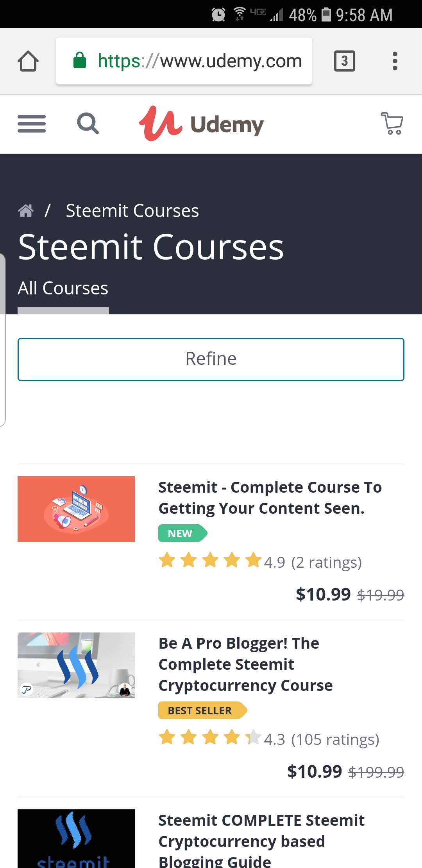The height and width of the screenshot is (868, 422).
Task: Click the breadcrumb home icon
Action: 26,211
